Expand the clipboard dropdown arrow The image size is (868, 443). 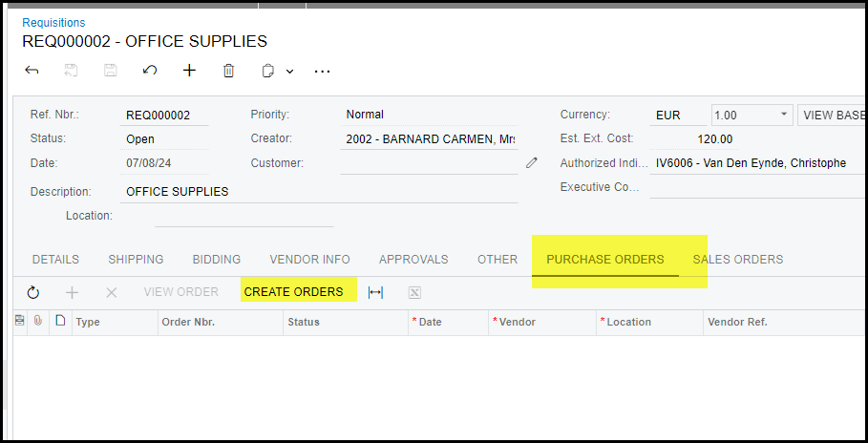click(289, 72)
